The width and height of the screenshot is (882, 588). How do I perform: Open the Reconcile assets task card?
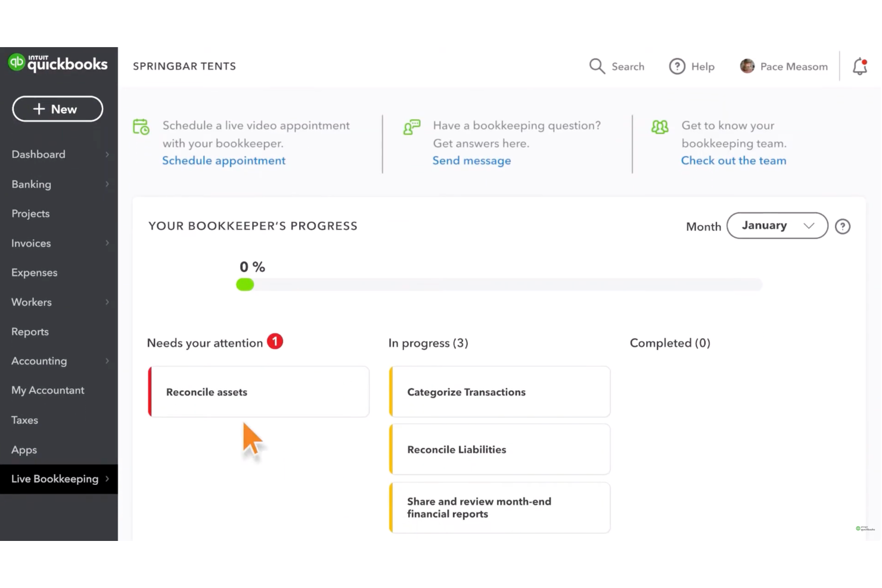point(258,391)
